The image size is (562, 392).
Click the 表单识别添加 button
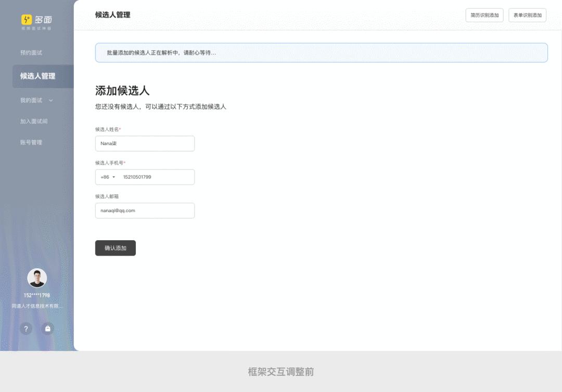click(527, 15)
